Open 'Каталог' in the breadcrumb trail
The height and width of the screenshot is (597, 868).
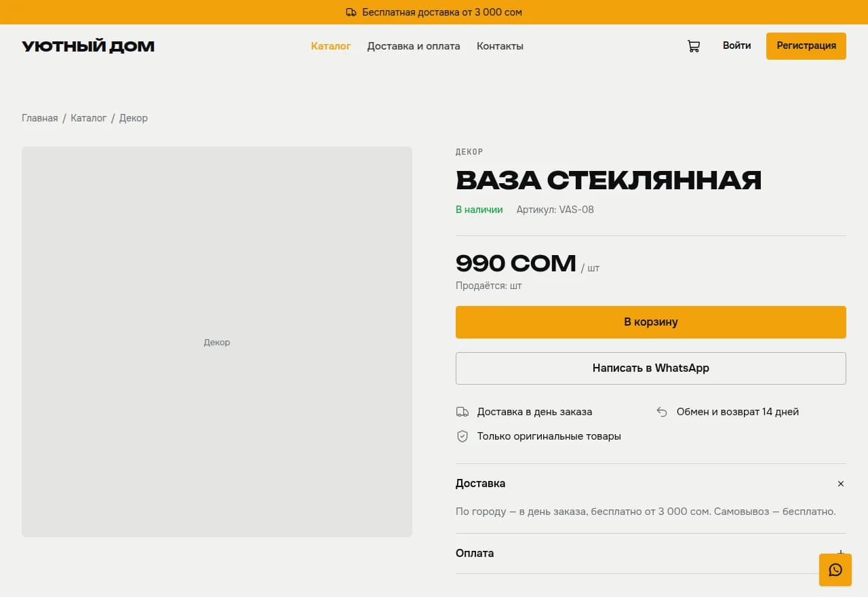89,118
